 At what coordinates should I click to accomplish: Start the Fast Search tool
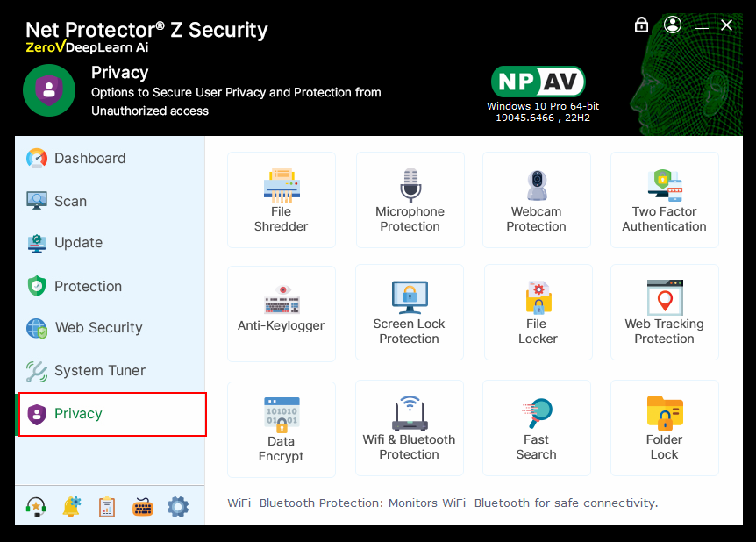536,429
